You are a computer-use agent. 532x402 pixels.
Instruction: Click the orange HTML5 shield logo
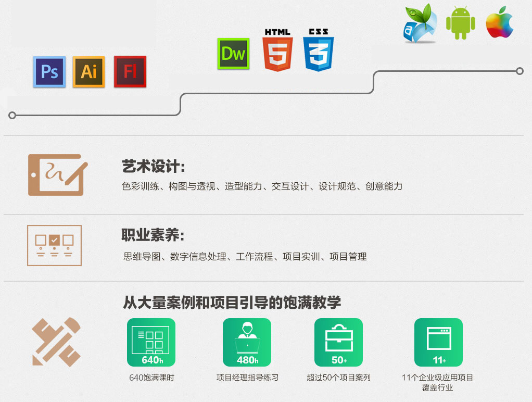pyautogui.click(x=278, y=51)
